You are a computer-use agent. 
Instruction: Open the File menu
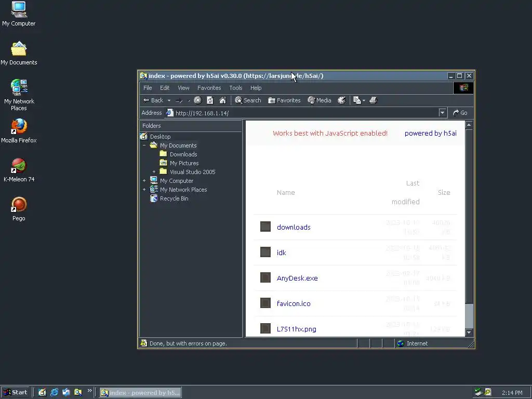coord(148,88)
